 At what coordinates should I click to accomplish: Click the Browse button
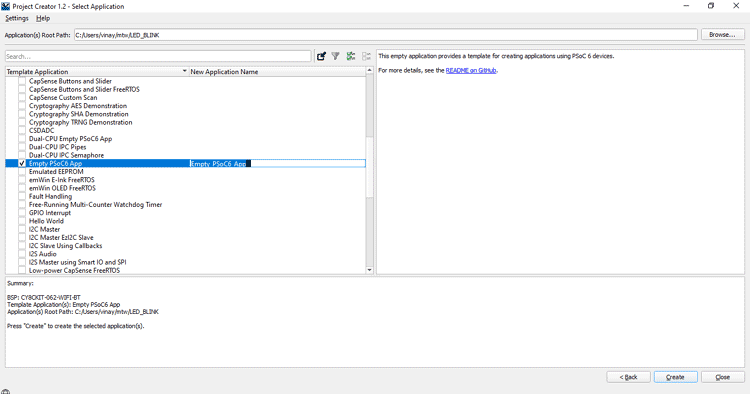coord(722,34)
